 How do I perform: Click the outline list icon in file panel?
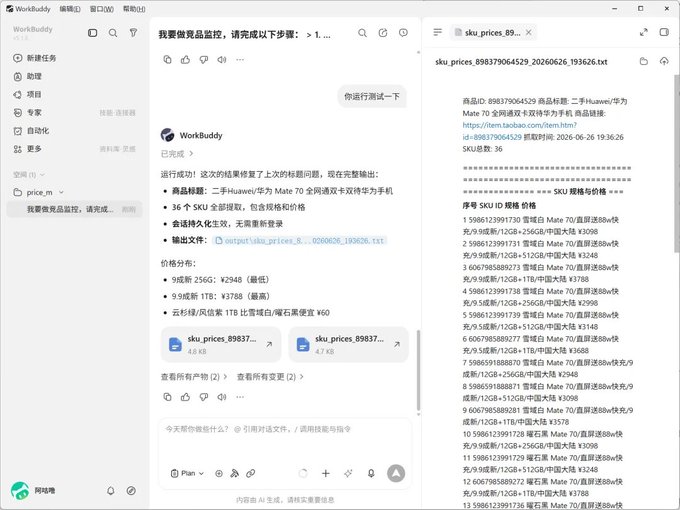click(438, 32)
